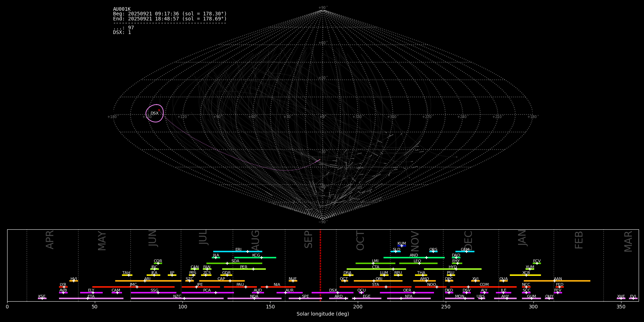The height and width of the screenshot is (322, 644).
Task: Click the KUM shower label
Action: pyautogui.click(x=402, y=244)
